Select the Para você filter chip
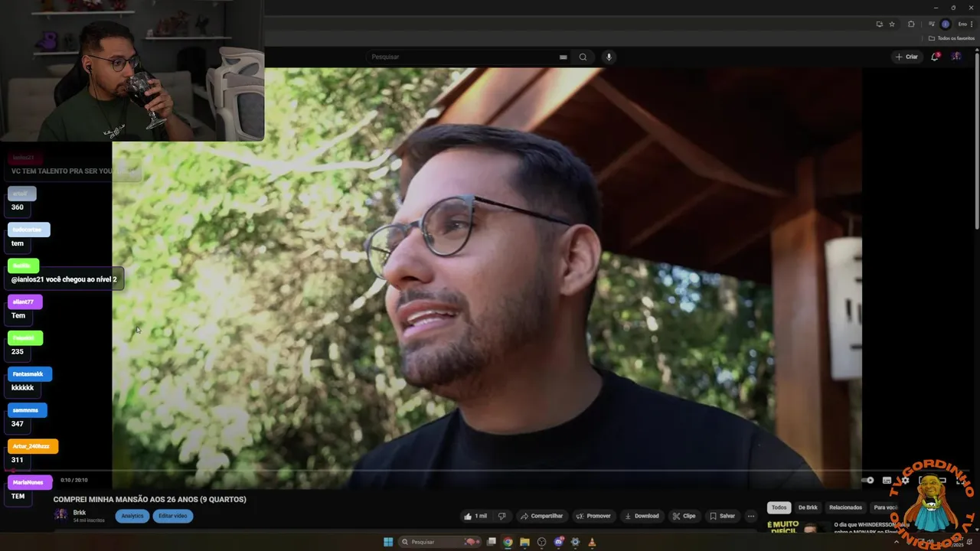Viewport: 980px width, 551px height. pyautogui.click(x=885, y=507)
